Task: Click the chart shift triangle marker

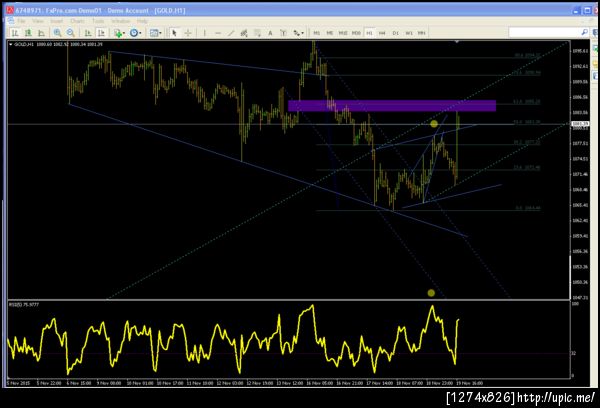Action: [x=457, y=41]
